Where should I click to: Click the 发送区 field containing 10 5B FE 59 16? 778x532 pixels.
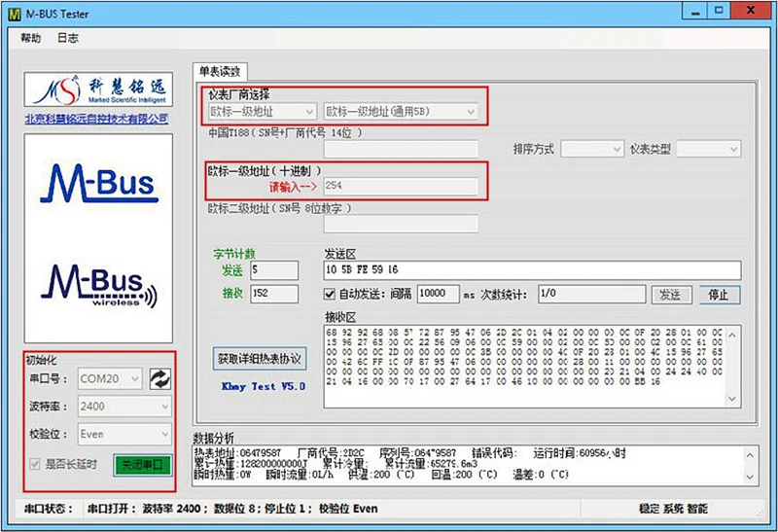coord(532,270)
